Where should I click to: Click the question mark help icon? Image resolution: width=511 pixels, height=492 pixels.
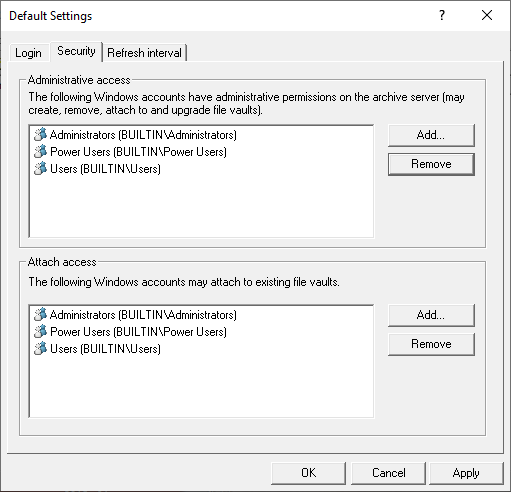442,15
